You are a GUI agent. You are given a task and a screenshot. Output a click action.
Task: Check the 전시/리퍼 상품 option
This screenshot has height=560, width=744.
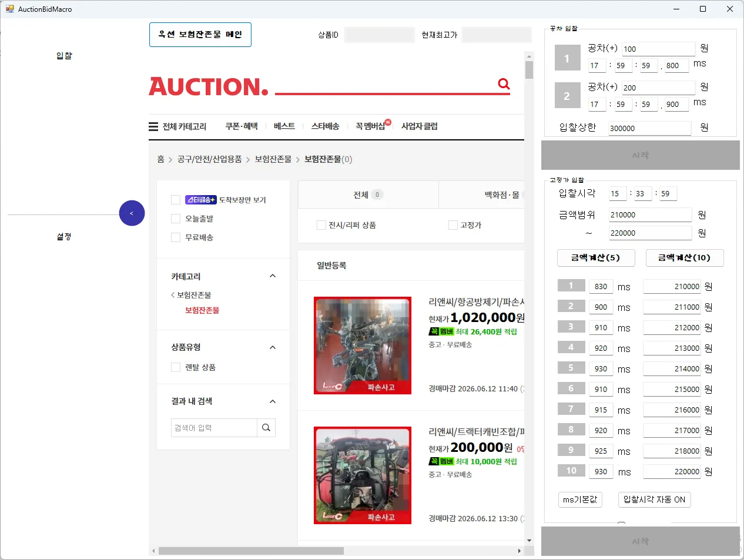point(321,225)
